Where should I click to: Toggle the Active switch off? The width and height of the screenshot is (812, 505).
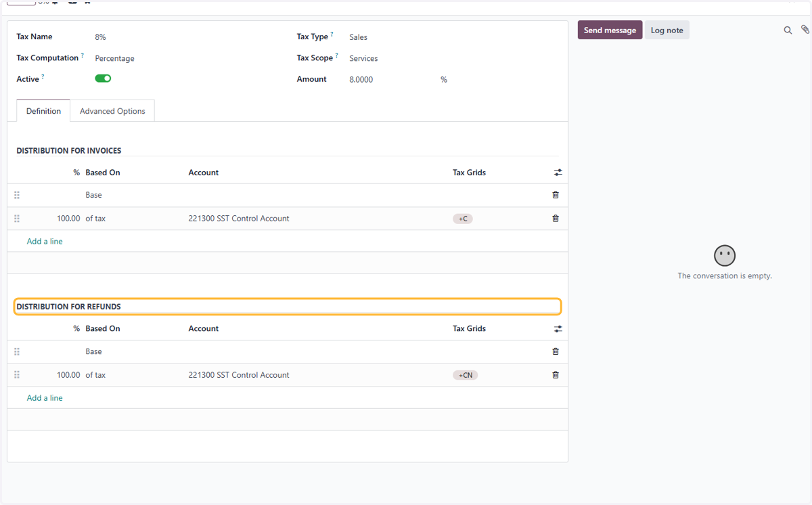[x=103, y=79]
